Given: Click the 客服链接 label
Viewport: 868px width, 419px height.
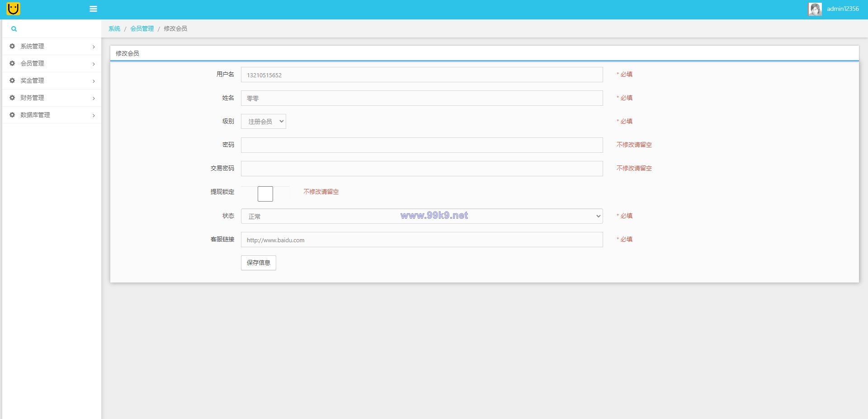Looking at the screenshot, I should point(222,239).
